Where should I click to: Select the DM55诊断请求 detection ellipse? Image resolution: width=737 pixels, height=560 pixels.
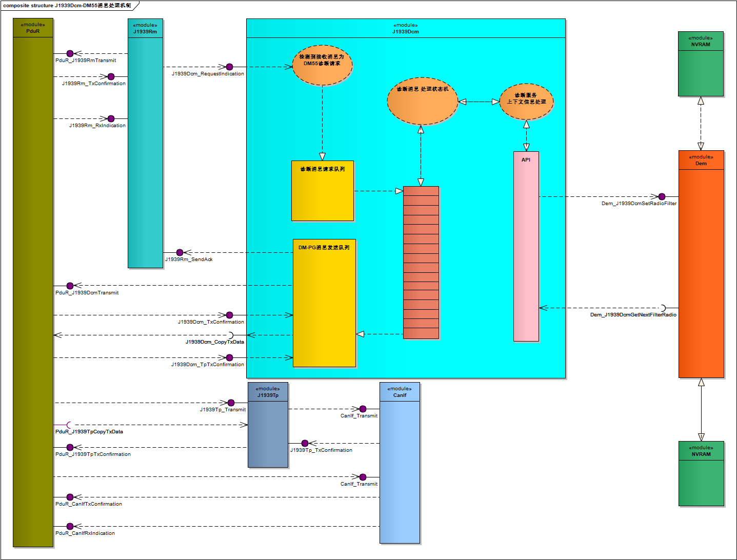click(322, 65)
